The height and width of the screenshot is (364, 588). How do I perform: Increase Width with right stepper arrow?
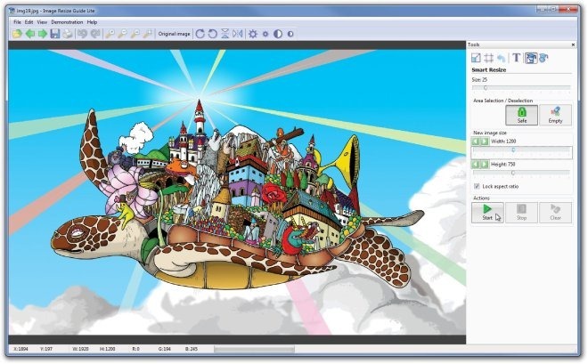485,142
